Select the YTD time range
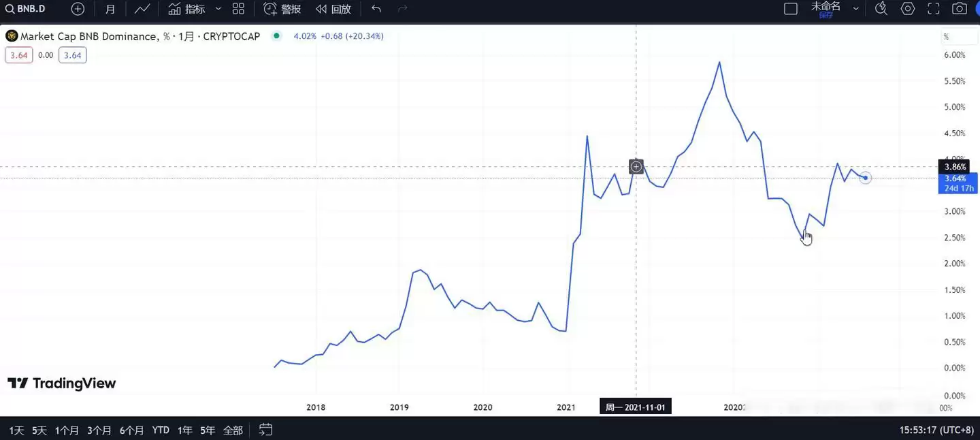Image resolution: width=980 pixels, height=440 pixels. point(161,430)
